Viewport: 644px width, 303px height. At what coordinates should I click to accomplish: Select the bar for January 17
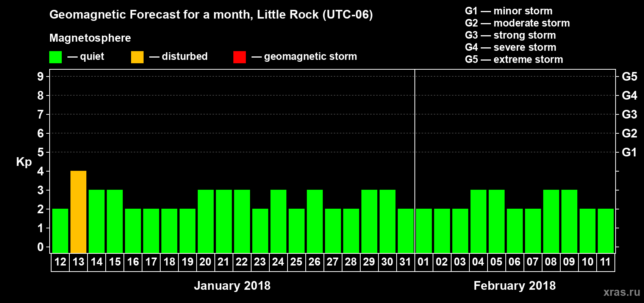151,231
